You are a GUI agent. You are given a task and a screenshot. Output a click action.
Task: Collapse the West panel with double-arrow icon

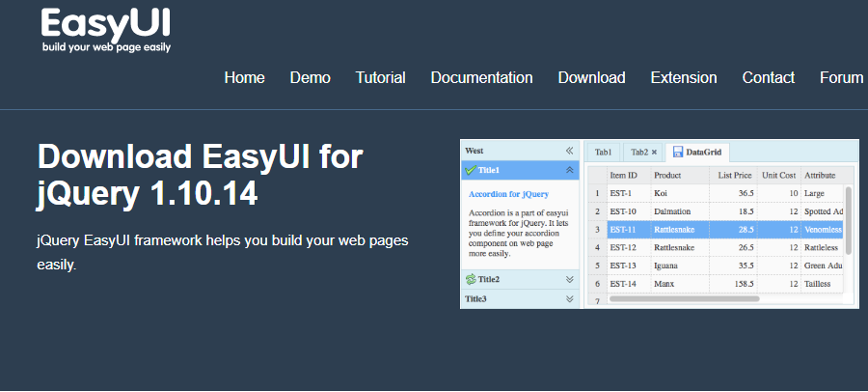[x=570, y=151]
